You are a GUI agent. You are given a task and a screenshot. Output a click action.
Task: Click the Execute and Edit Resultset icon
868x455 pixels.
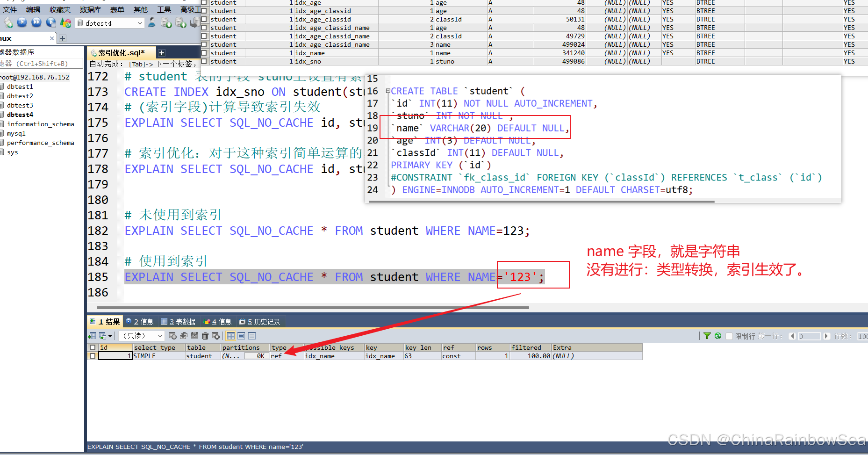[51, 22]
